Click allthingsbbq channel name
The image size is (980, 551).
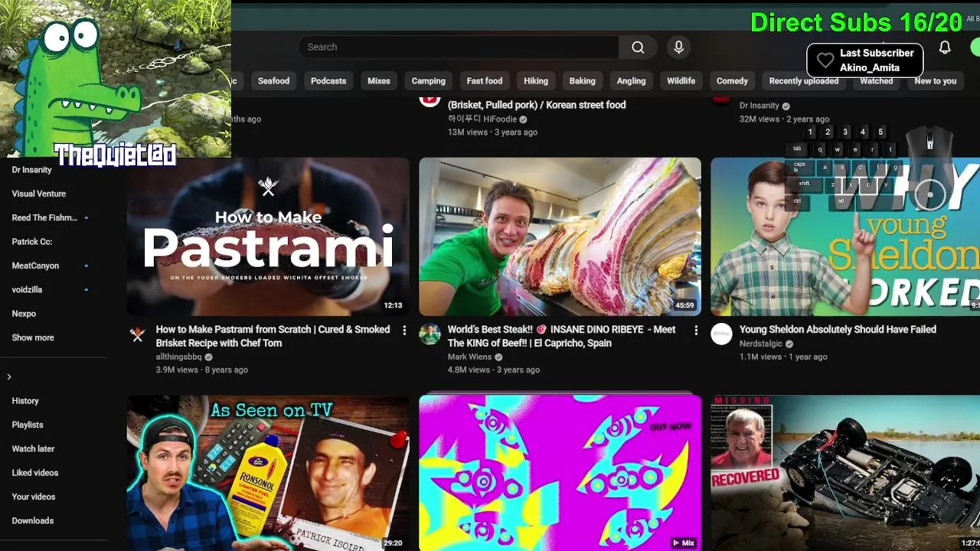[178, 357]
